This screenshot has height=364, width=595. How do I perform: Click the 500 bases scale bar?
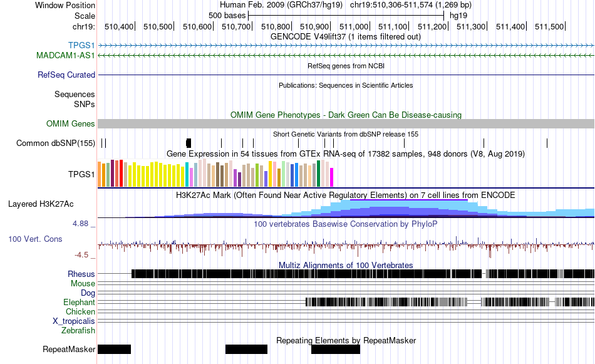(346, 16)
